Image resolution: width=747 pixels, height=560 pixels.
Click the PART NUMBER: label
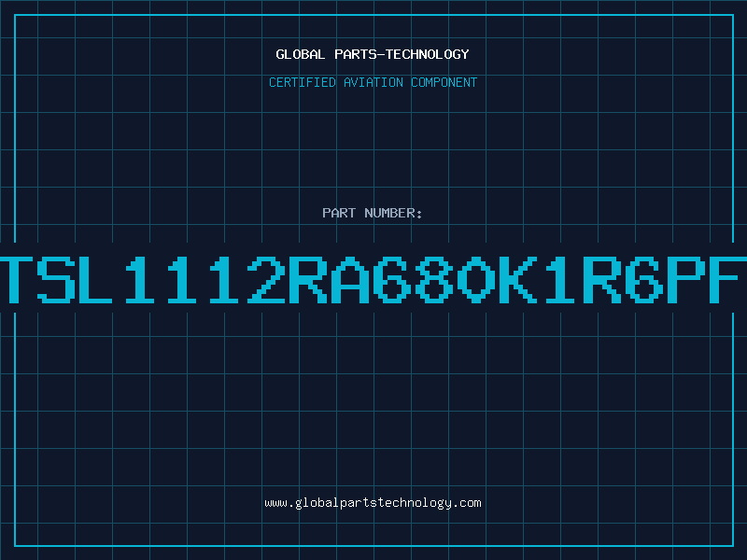coord(373,213)
